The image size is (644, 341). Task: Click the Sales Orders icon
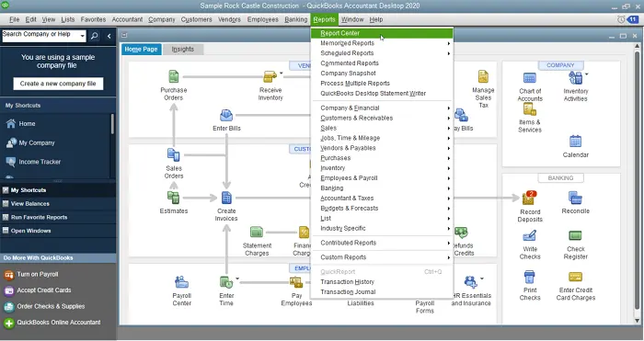coord(174,155)
